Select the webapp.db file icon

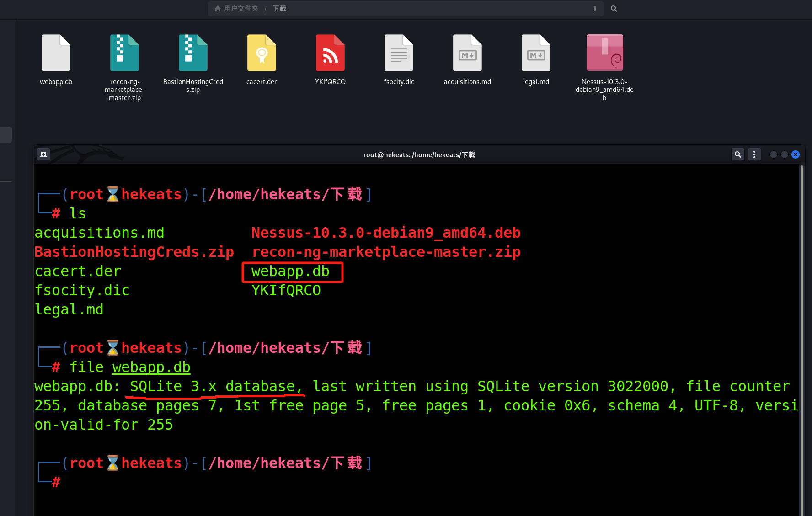click(56, 53)
